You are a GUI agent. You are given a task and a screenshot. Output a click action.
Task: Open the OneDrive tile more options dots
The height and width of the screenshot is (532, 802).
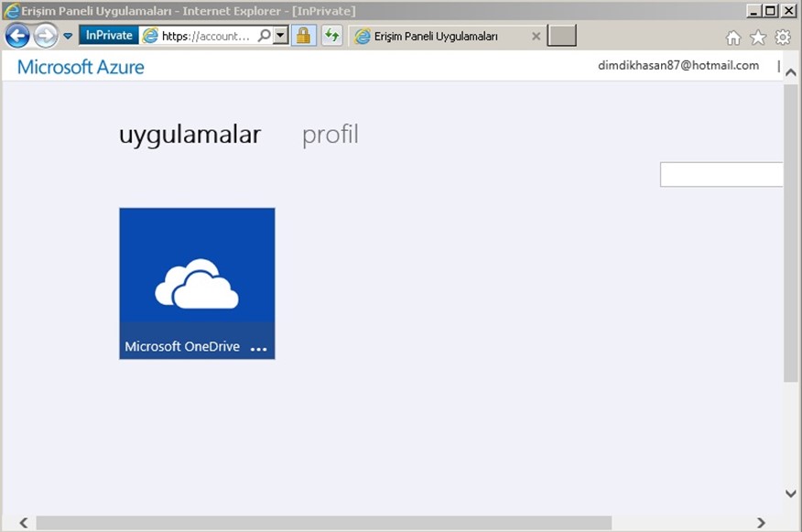pos(259,349)
